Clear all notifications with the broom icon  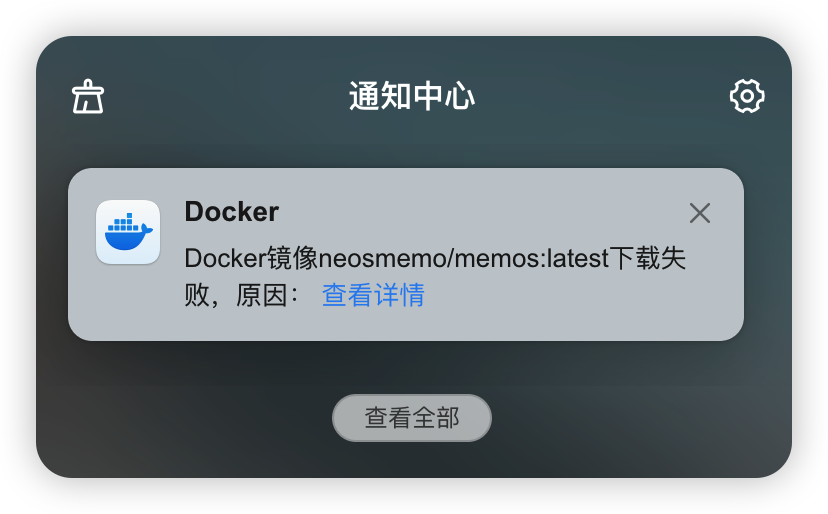(x=88, y=97)
